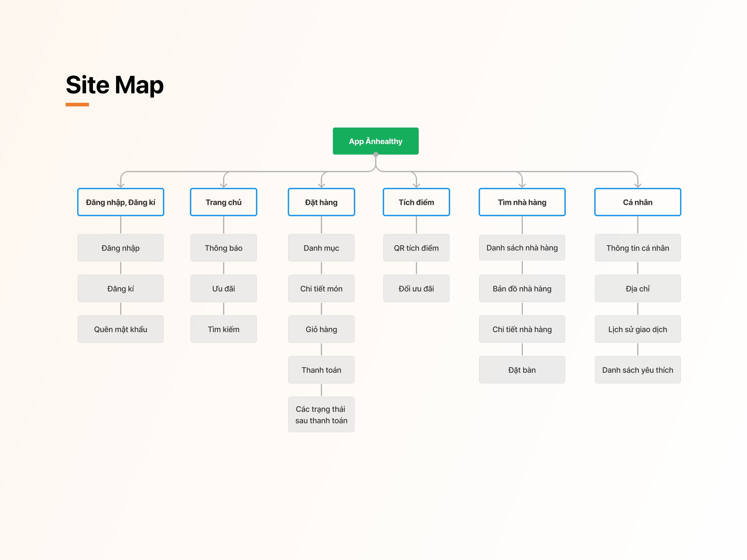Image resolution: width=747 pixels, height=560 pixels.
Task: Click the App Ănhealthy root node
Action: 375,141
